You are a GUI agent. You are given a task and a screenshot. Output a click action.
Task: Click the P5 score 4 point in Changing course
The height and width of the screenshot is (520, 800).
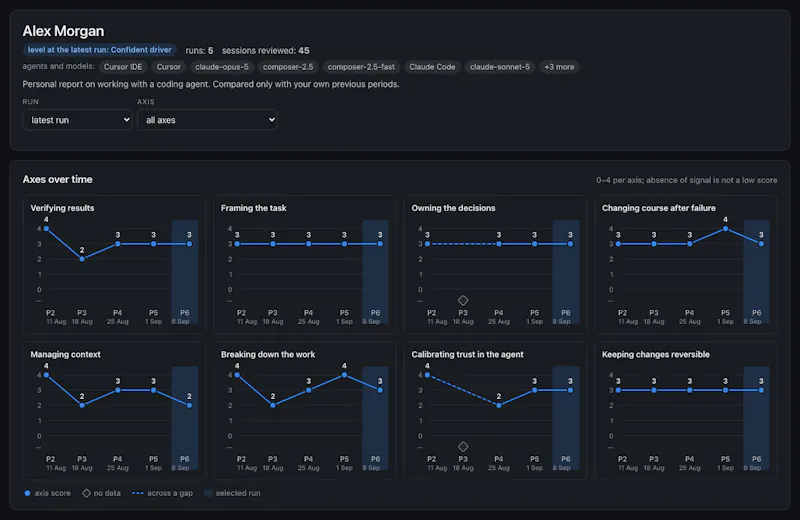point(726,229)
